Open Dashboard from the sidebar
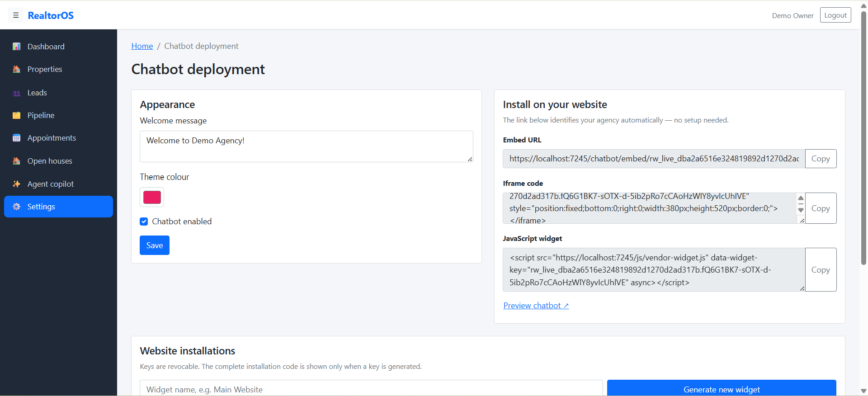Screen dimensions: 868x396 [x=58, y=47]
